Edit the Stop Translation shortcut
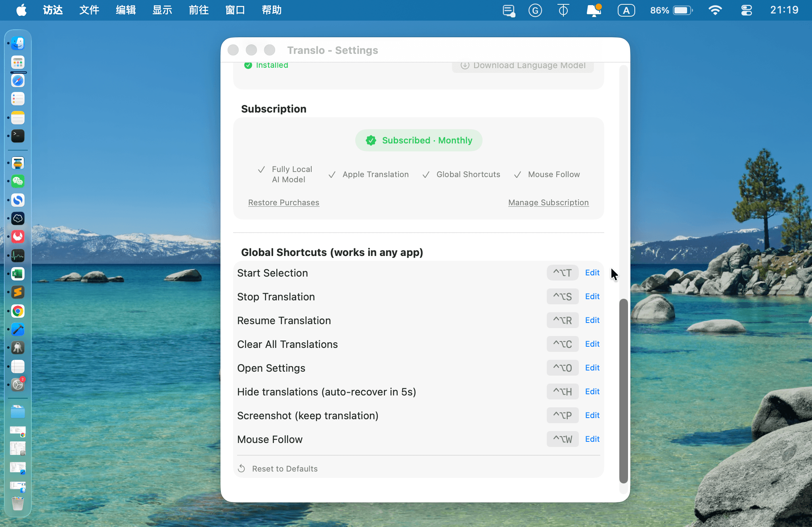This screenshot has width=812, height=527. point(592,296)
